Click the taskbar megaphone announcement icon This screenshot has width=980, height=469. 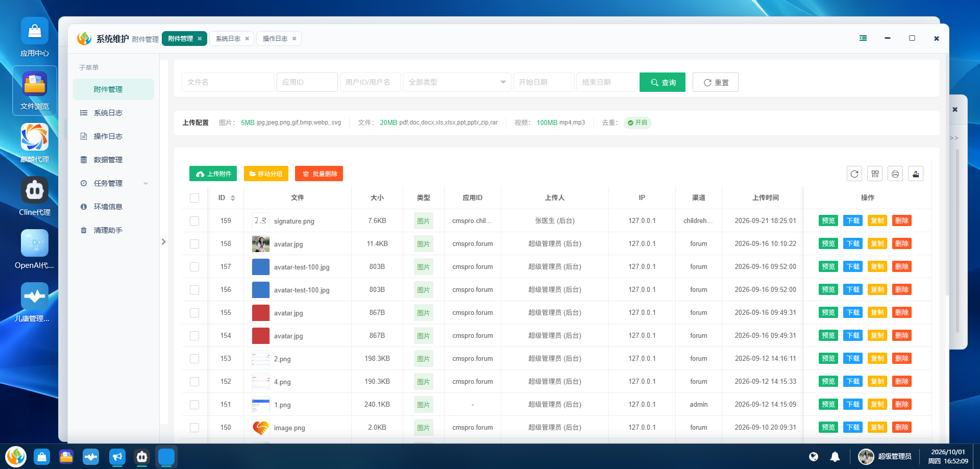[117, 457]
